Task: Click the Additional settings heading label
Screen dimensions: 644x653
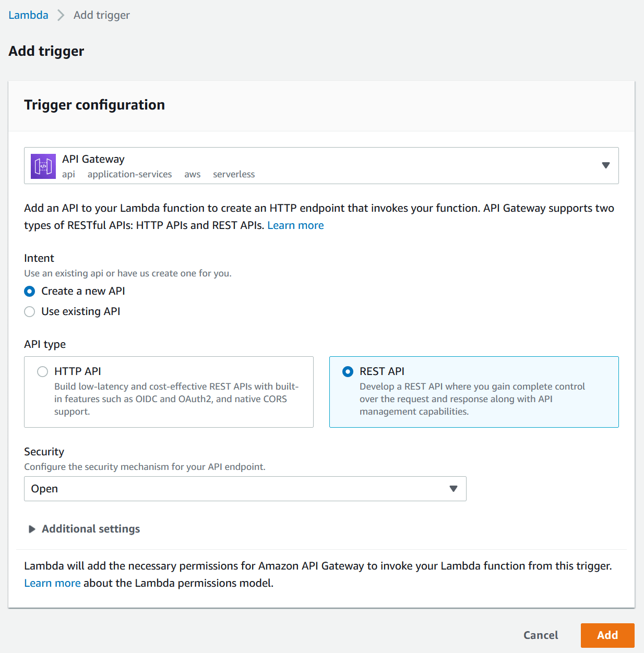Action: (x=91, y=529)
